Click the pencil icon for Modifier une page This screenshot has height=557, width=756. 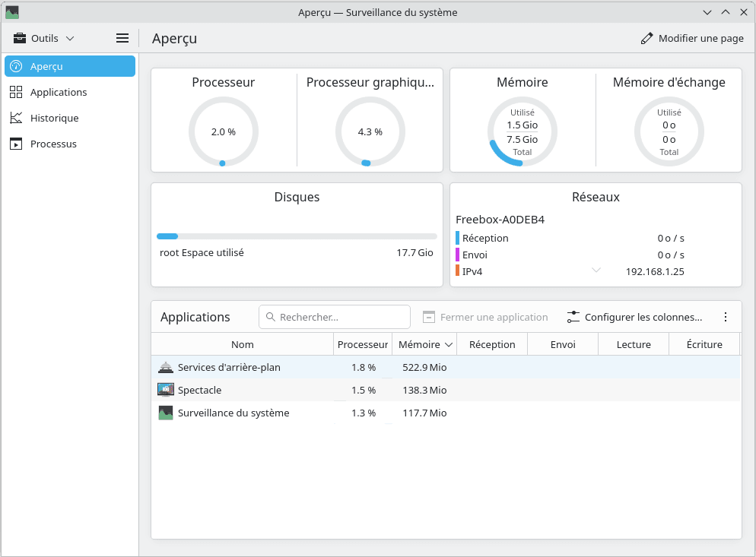point(647,38)
